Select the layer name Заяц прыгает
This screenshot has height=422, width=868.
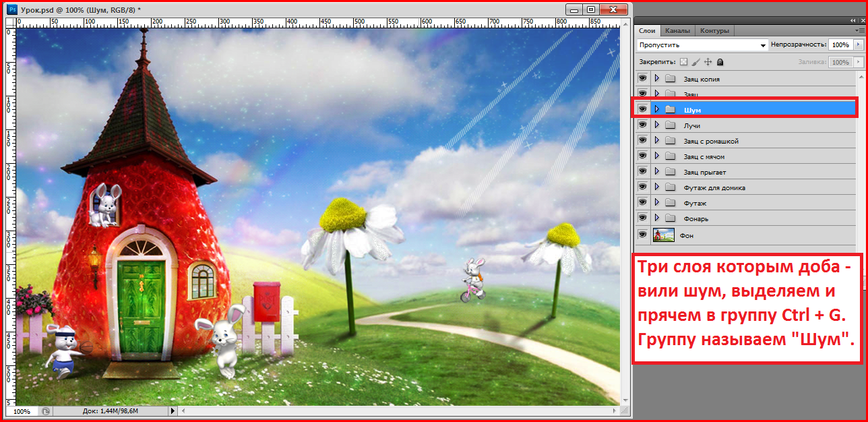705,173
